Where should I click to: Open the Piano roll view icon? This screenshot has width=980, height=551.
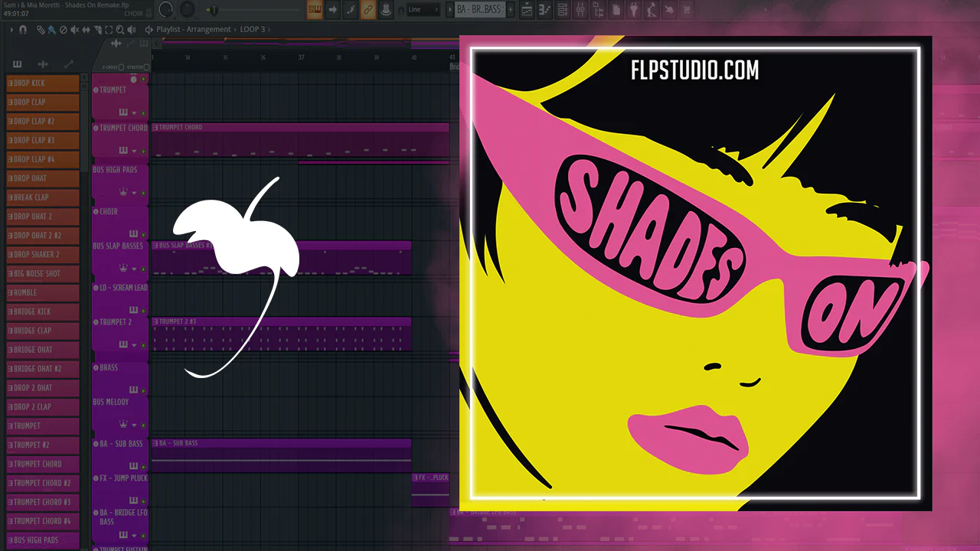coord(544,9)
